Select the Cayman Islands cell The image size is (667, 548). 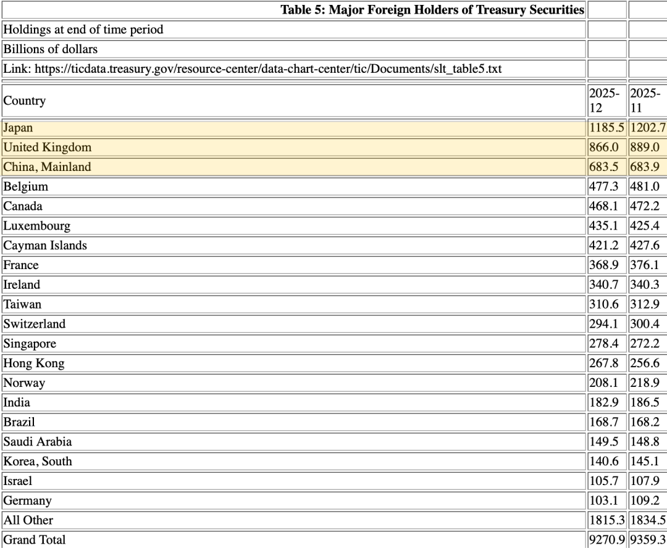[x=45, y=245]
